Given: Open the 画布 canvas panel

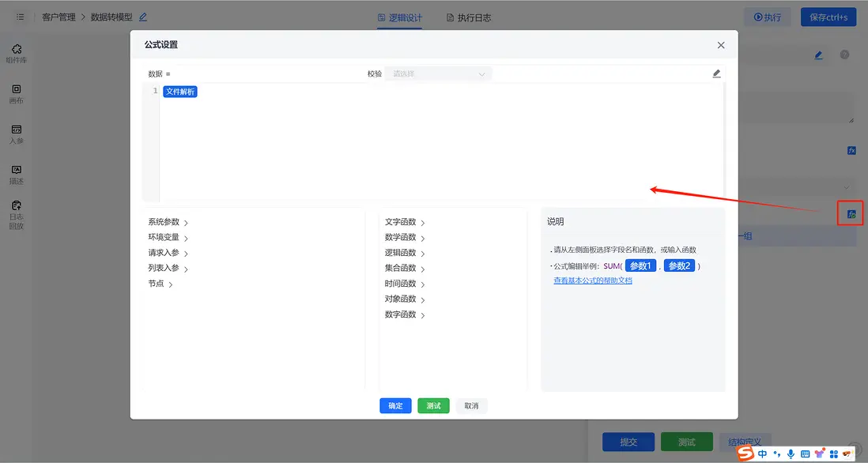Looking at the screenshot, I should tap(16, 94).
